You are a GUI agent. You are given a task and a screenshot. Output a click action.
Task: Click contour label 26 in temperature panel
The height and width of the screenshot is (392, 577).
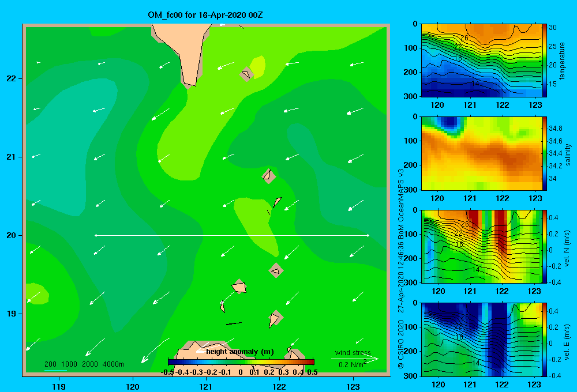tap(464, 38)
